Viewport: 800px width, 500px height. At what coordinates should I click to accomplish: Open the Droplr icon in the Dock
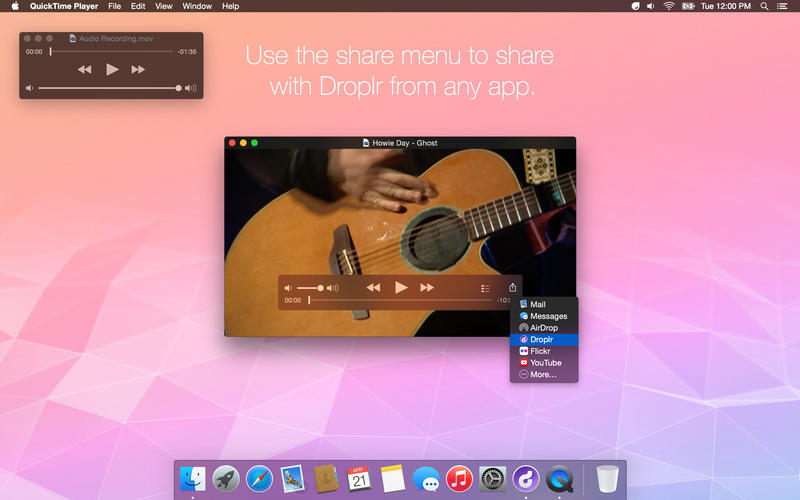click(x=526, y=479)
